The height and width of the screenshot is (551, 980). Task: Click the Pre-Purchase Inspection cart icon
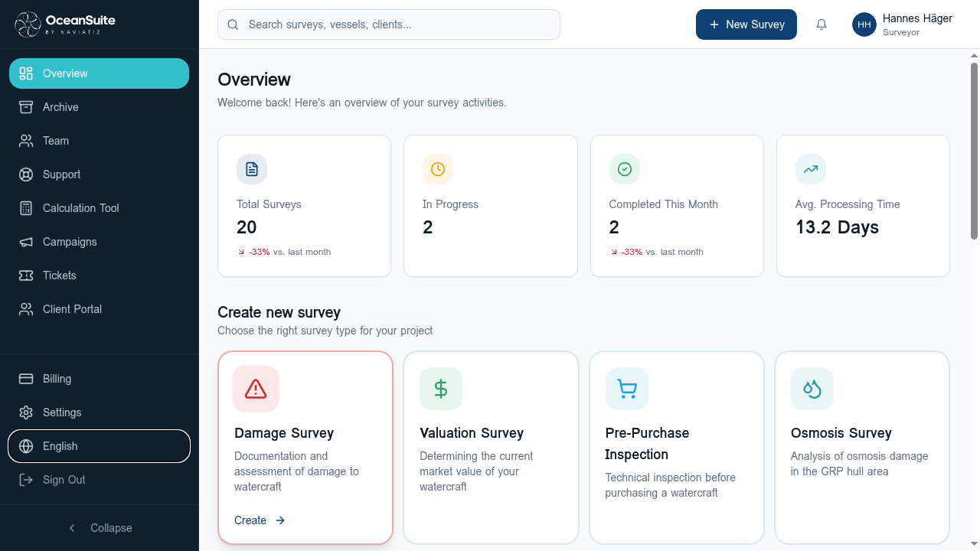click(627, 389)
